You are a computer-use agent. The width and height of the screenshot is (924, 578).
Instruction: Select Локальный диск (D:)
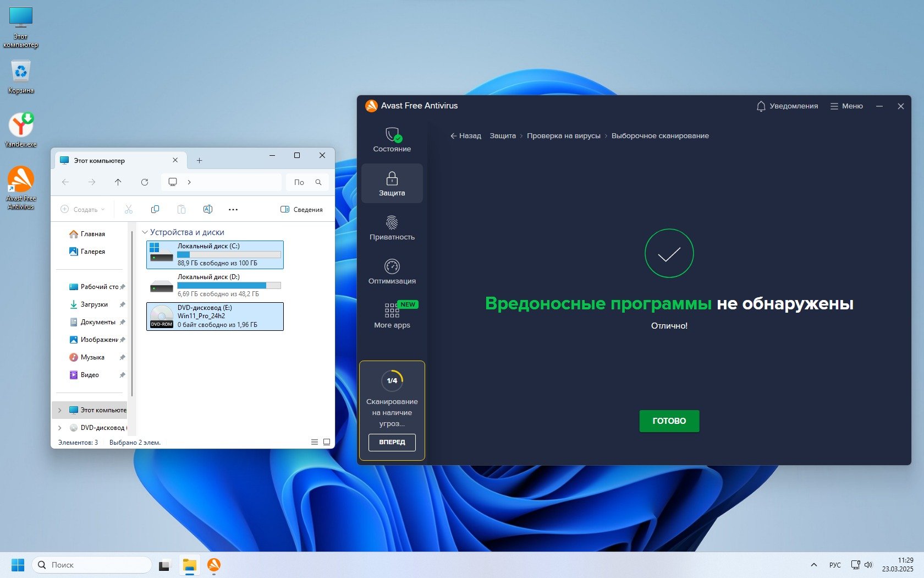(215, 285)
